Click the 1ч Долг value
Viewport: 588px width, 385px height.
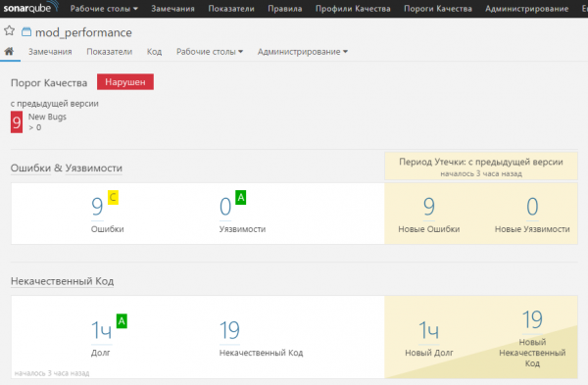[x=102, y=330]
